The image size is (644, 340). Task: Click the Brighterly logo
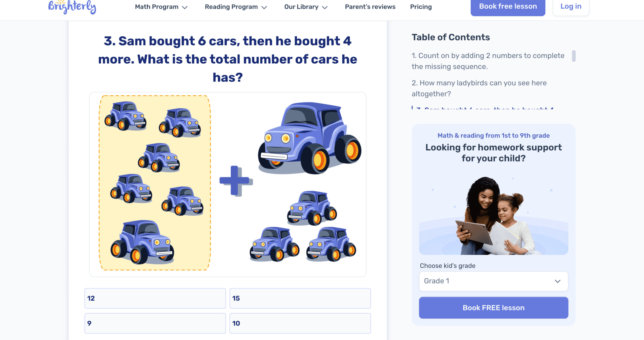pos(72,7)
